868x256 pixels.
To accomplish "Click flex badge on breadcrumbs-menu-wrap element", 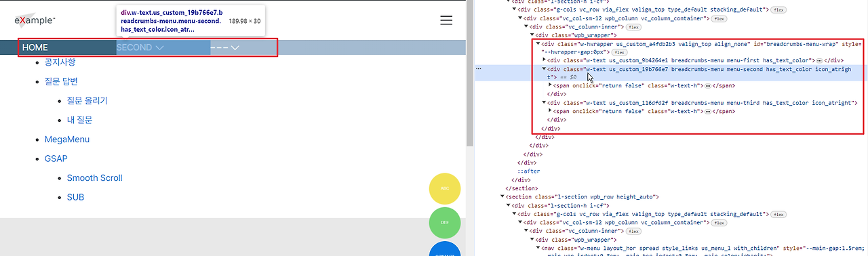I will point(619,52).
